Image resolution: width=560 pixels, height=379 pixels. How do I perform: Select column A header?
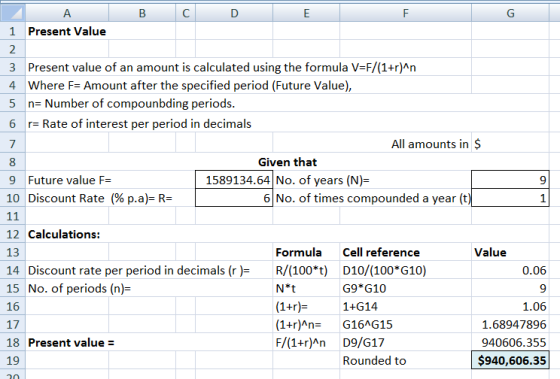[x=67, y=13]
